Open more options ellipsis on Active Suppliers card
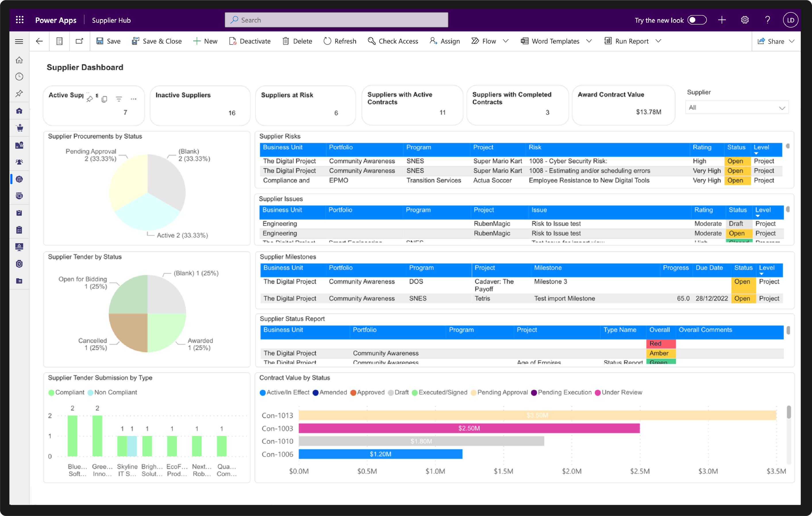Viewport: 812px width, 516px height. click(134, 99)
